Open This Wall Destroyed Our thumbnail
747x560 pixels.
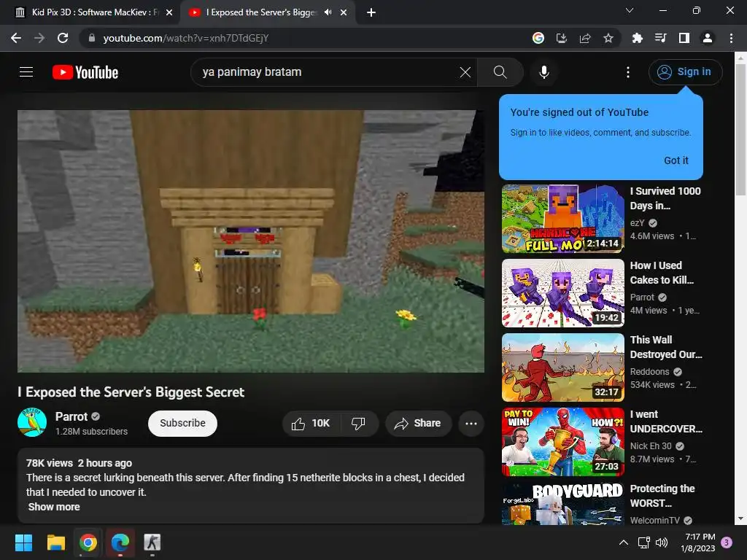pos(562,367)
